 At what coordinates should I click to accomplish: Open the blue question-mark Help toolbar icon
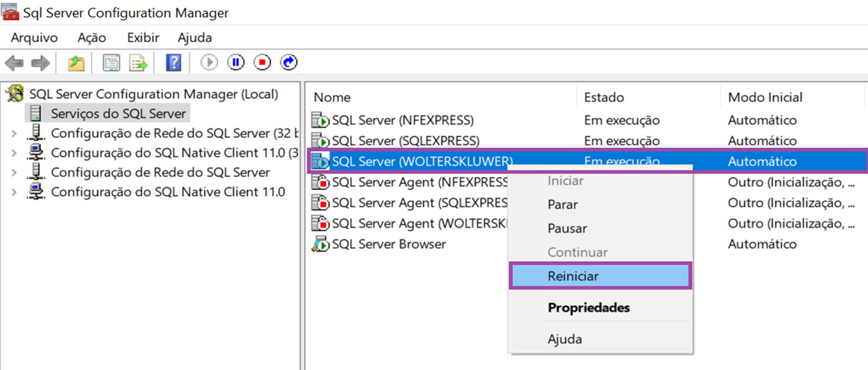pyautogui.click(x=174, y=63)
